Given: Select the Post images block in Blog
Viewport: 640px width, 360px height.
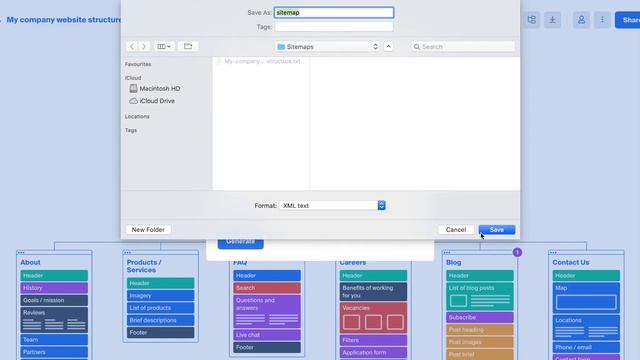Looking at the screenshot, I should pyautogui.click(x=480, y=342).
